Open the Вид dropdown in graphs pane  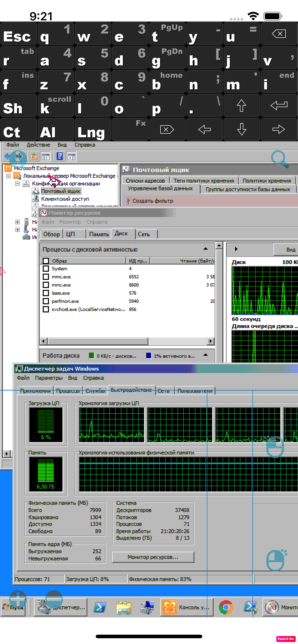(x=286, y=249)
